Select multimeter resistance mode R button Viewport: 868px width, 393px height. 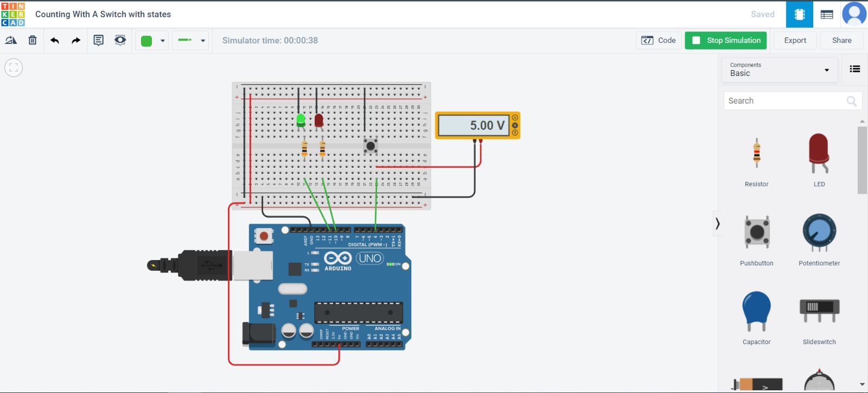click(515, 132)
